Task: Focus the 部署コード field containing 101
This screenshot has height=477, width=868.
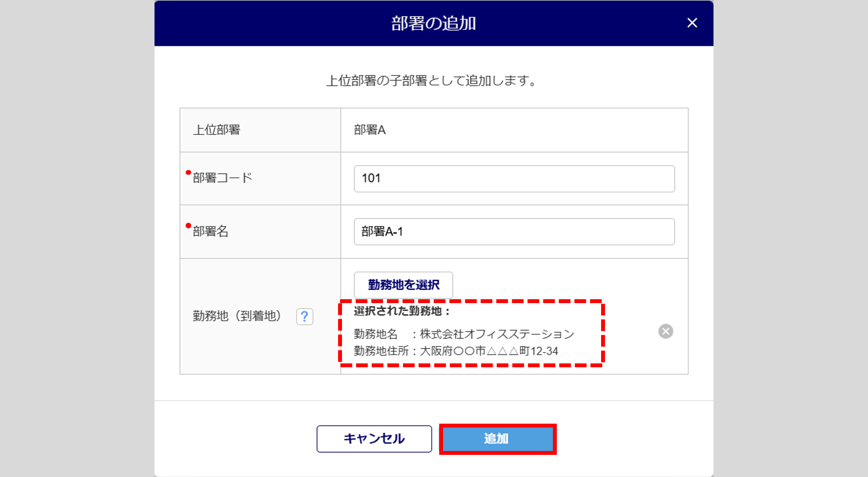Action: (514, 179)
